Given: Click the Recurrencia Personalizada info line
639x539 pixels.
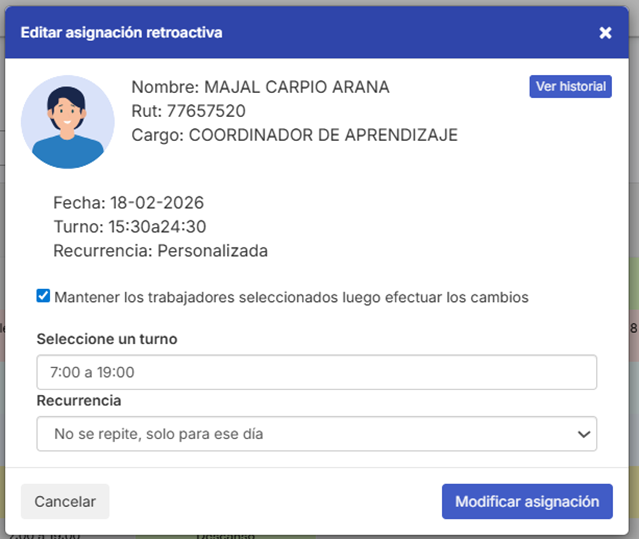Looking at the screenshot, I should [160, 251].
